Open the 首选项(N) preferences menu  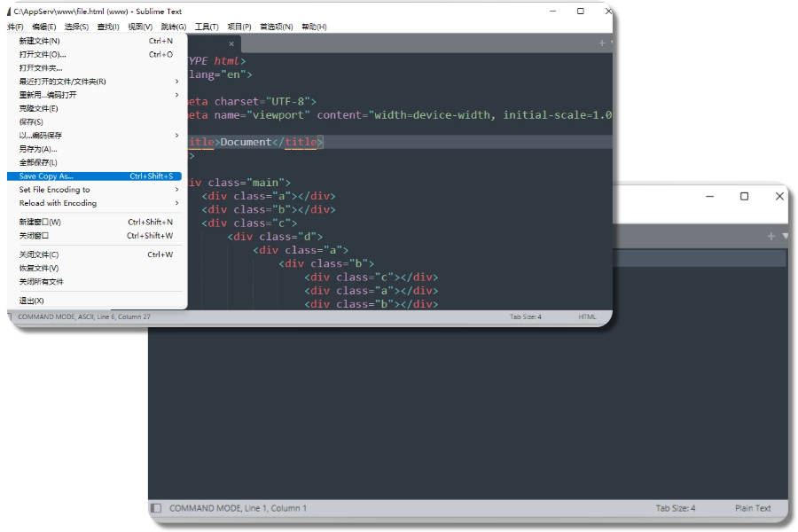coord(278,26)
